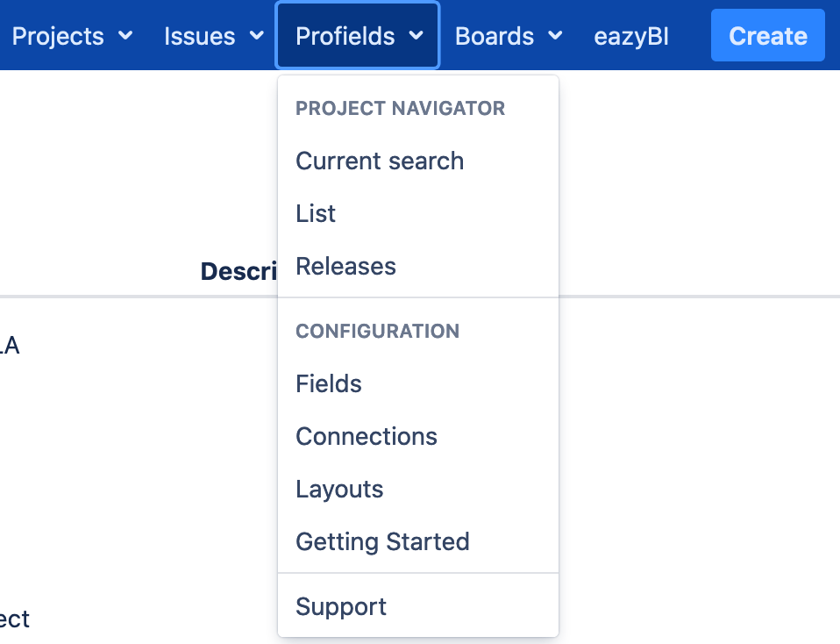Viewport: 840px width, 644px height.
Task: Open the Connections configuration entry
Action: pyautogui.click(x=367, y=437)
